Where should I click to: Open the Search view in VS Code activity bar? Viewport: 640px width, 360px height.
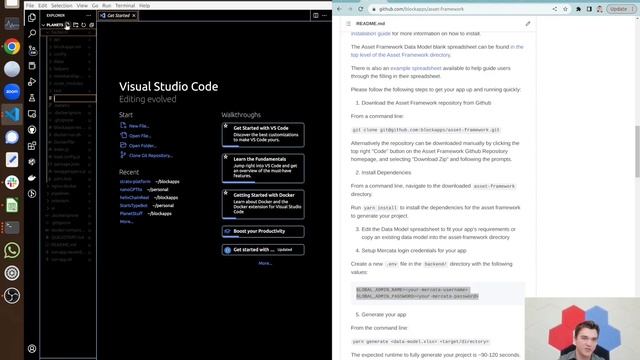(x=32, y=33)
